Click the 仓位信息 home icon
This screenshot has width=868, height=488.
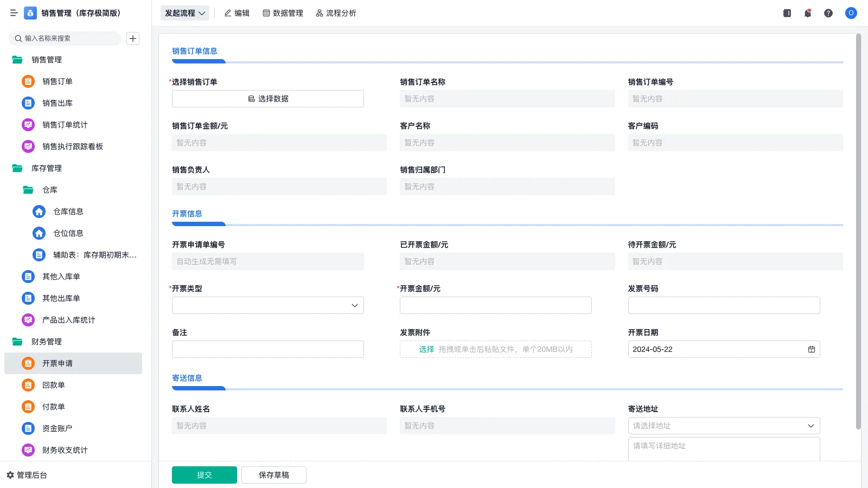(x=39, y=233)
